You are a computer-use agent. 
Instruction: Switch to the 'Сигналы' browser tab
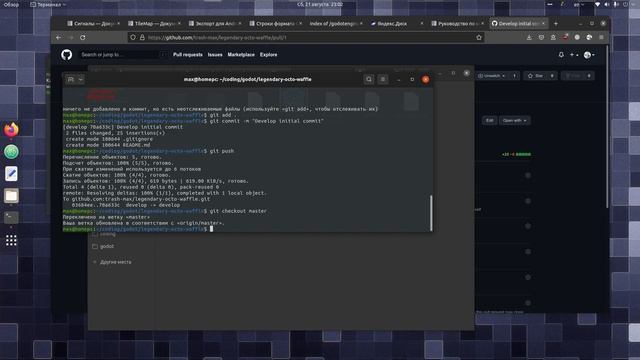[x=93, y=24]
